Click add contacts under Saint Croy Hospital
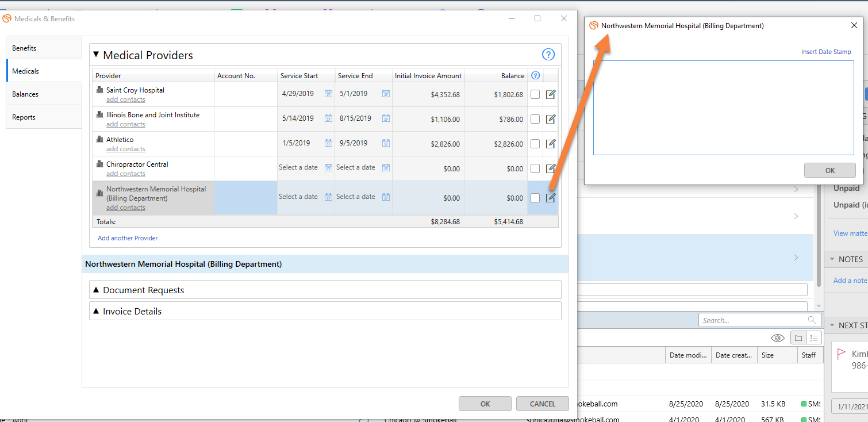The height and width of the screenshot is (422, 868). point(126,99)
